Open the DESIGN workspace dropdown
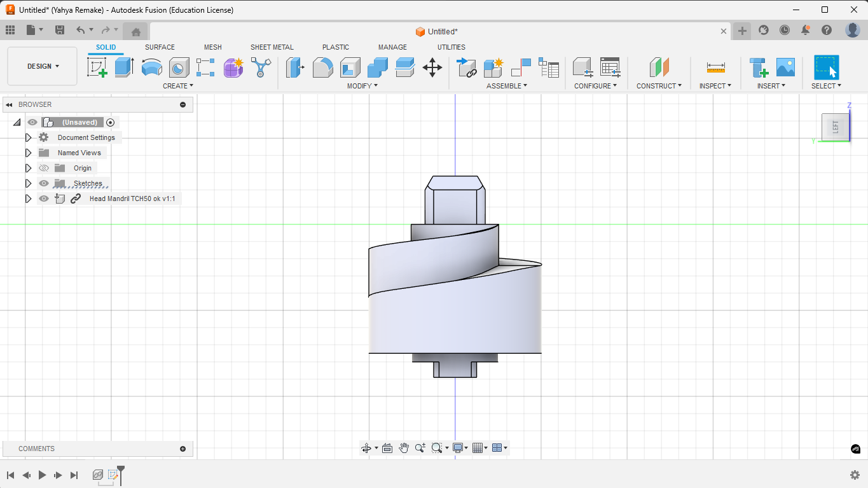The image size is (868, 488). tap(43, 66)
